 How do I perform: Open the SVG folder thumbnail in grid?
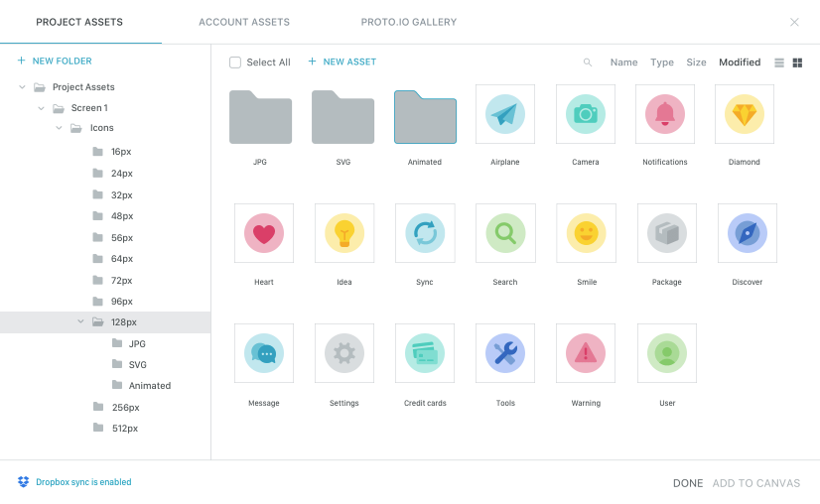pos(343,117)
